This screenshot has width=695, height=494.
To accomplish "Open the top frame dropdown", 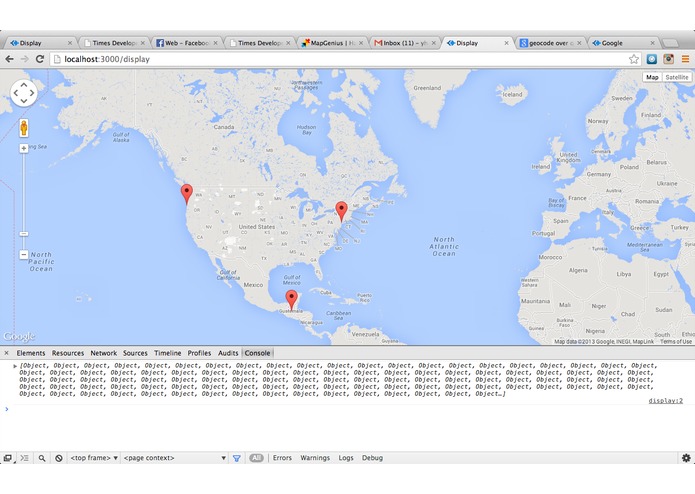I will [94, 458].
